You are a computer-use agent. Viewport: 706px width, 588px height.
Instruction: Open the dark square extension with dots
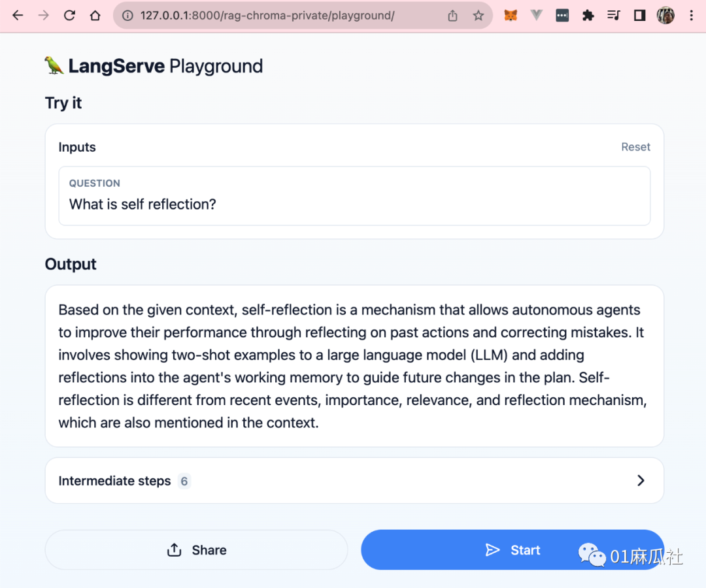[x=562, y=16]
